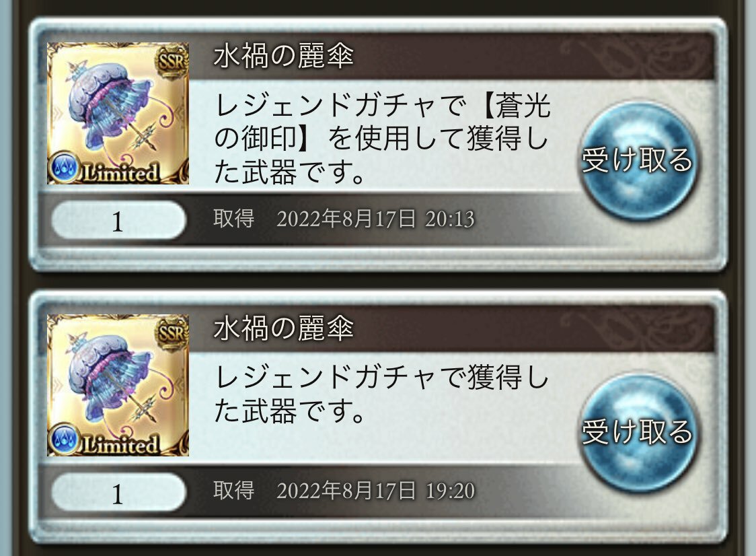756x556 pixels.
Task: Click second entry's レジェンドガチャ description text
Action: pos(381,393)
